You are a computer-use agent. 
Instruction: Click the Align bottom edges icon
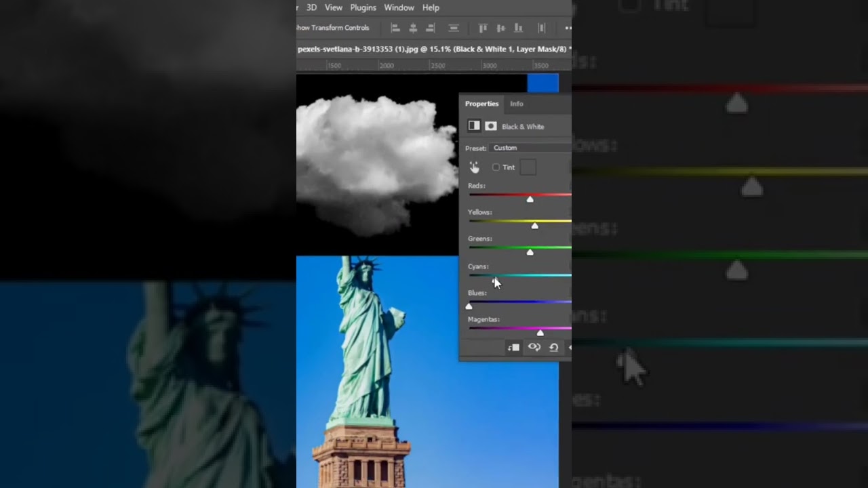(x=518, y=28)
